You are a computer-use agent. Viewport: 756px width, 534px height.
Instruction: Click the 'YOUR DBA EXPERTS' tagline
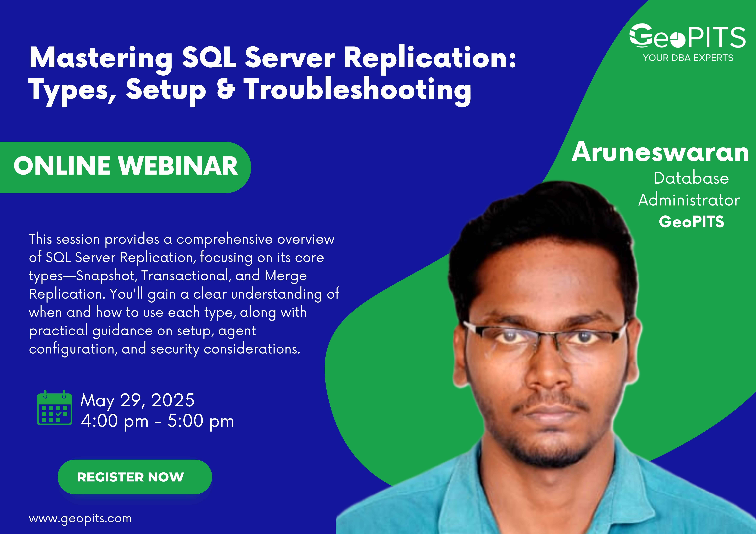[688, 58]
